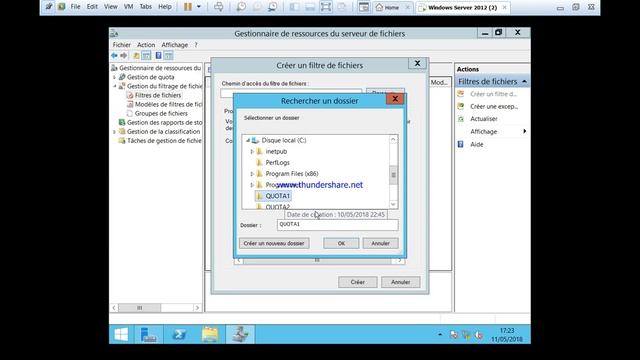Click the Aide help icon in Actions pane
The width and height of the screenshot is (640, 360).
461,144
